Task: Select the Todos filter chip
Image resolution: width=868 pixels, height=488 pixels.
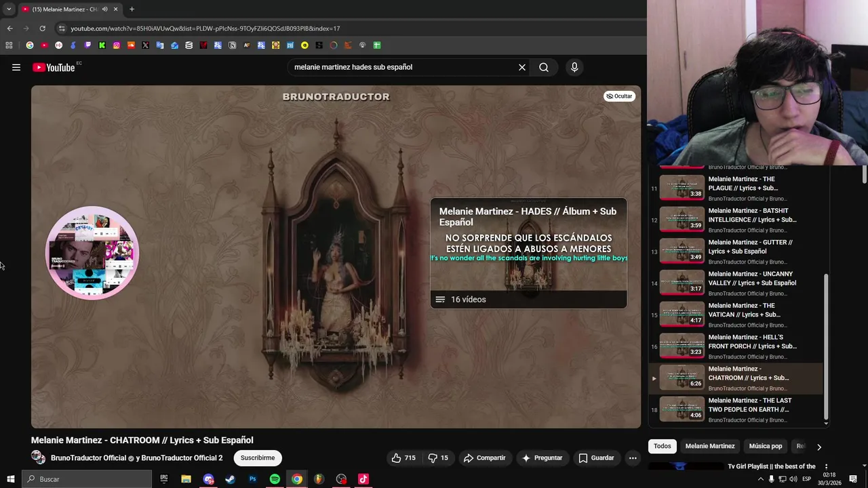Action: pyautogui.click(x=663, y=446)
